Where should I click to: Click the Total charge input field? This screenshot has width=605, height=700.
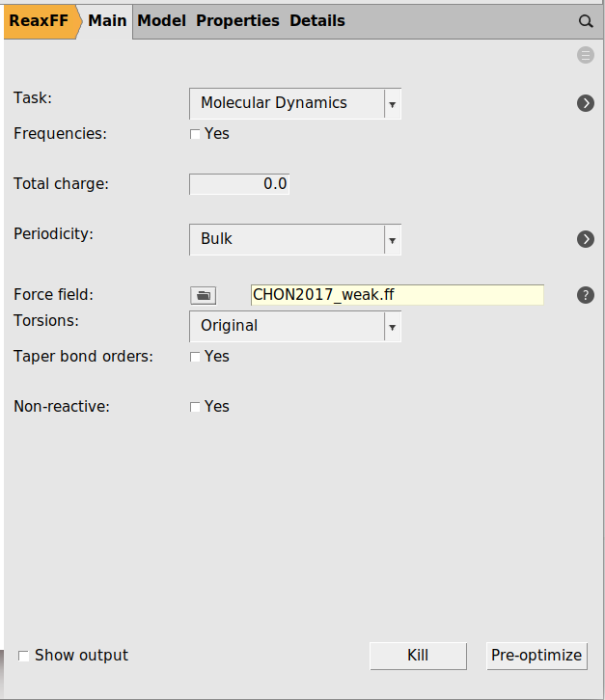[239, 184]
